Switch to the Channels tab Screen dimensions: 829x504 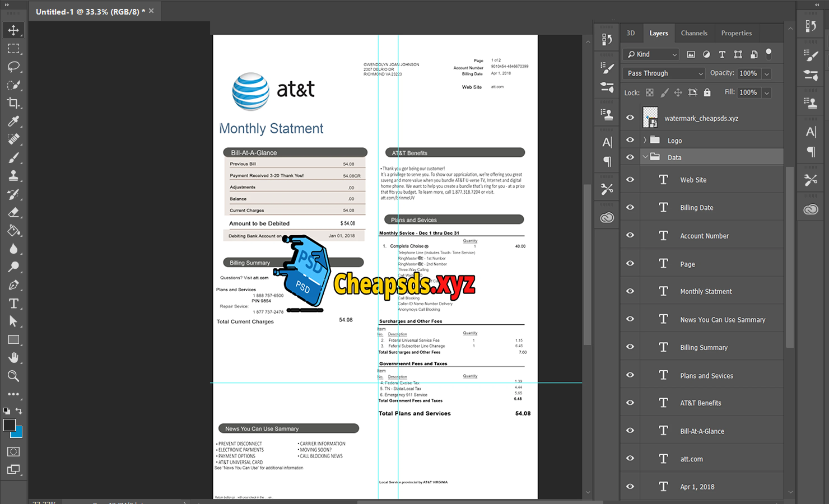pyautogui.click(x=694, y=33)
